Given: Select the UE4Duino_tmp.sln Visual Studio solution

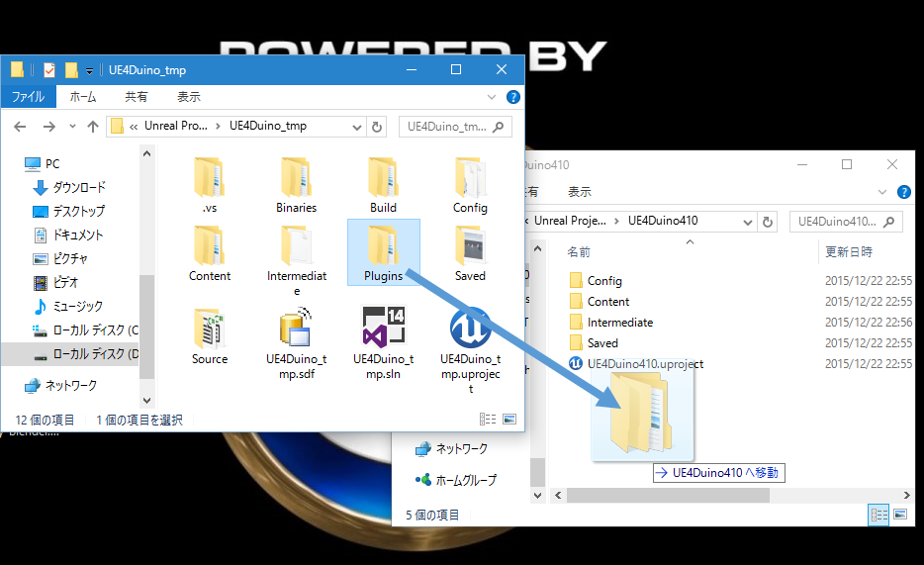Looking at the screenshot, I should pyautogui.click(x=383, y=343).
